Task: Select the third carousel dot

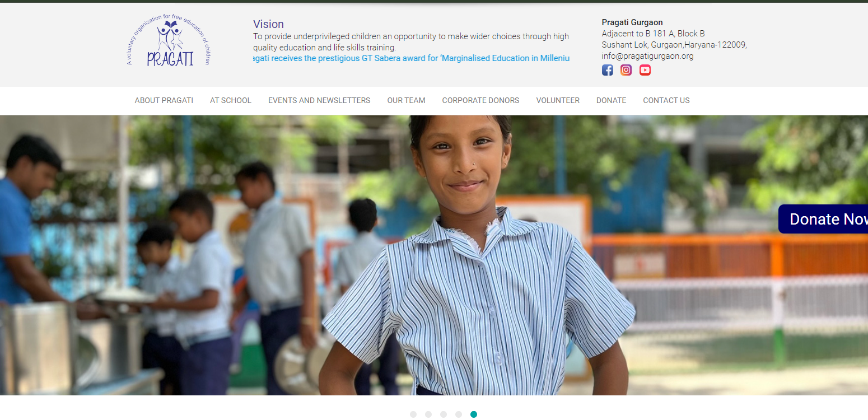Action: pyautogui.click(x=444, y=414)
